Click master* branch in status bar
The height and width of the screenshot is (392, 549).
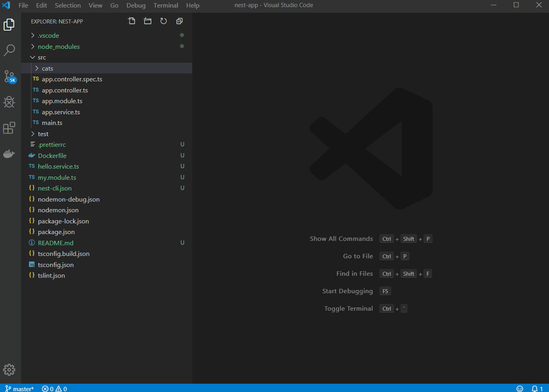pos(19,388)
